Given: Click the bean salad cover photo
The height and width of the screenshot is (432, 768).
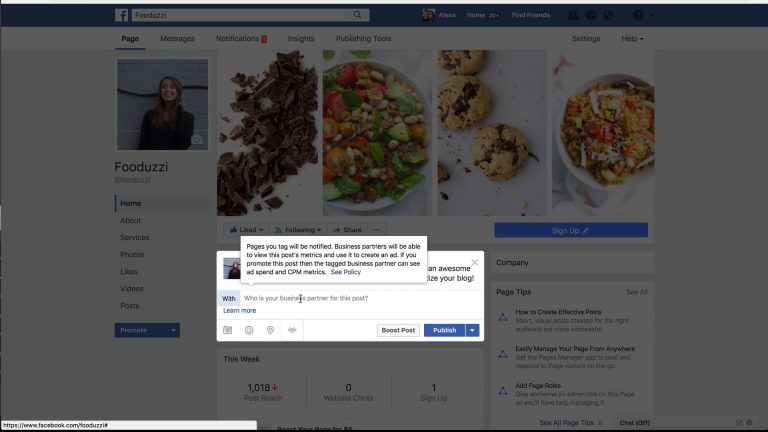Looking at the screenshot, I should click(x=377, y=133).
